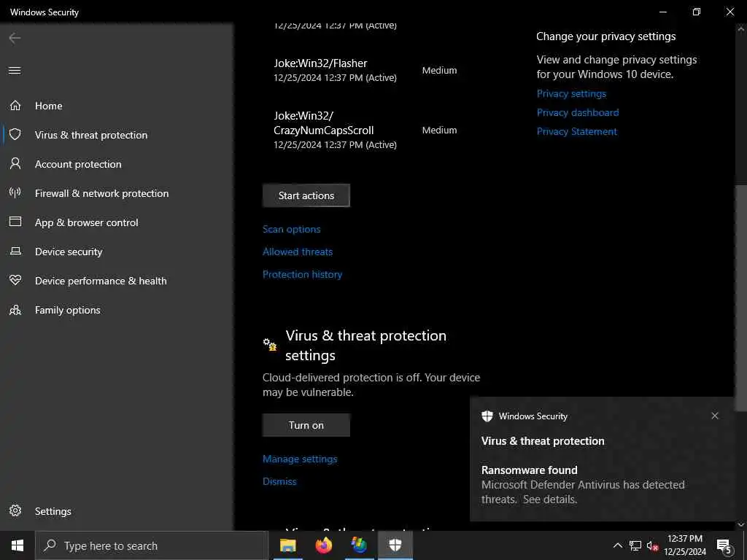Click the gears warning icon beside protection settings
Image resolution: width=747 pixels, height=560 pixels.
270,344
